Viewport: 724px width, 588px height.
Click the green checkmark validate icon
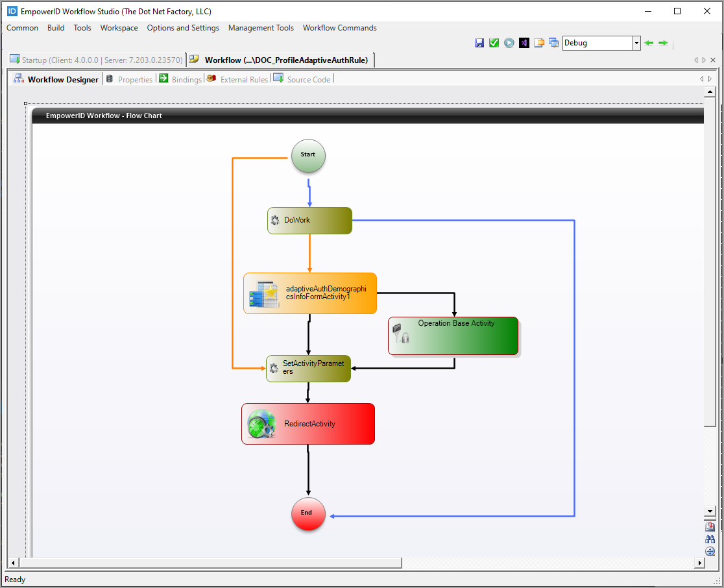[494, 43]
